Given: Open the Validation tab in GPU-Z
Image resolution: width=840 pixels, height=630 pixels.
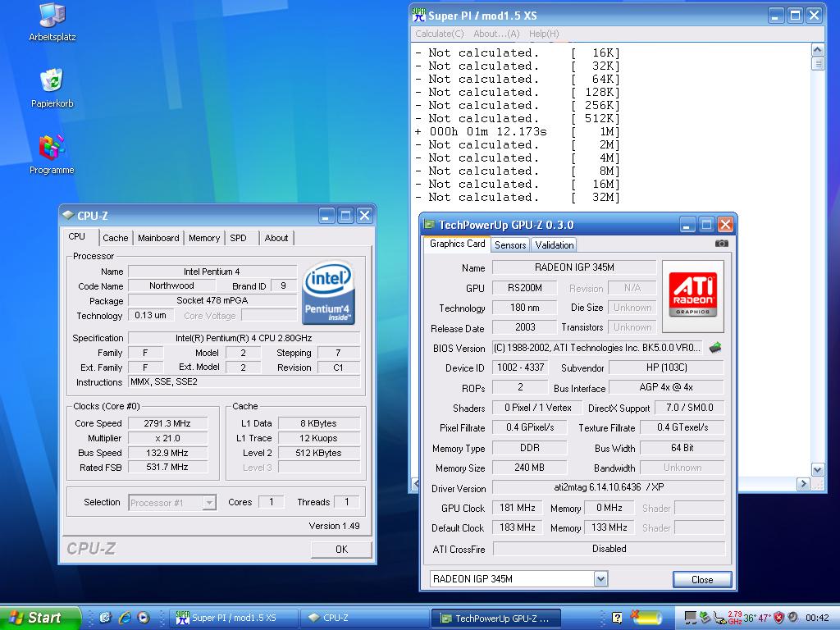Looking at the screenshot, I should tap(555, 245).
